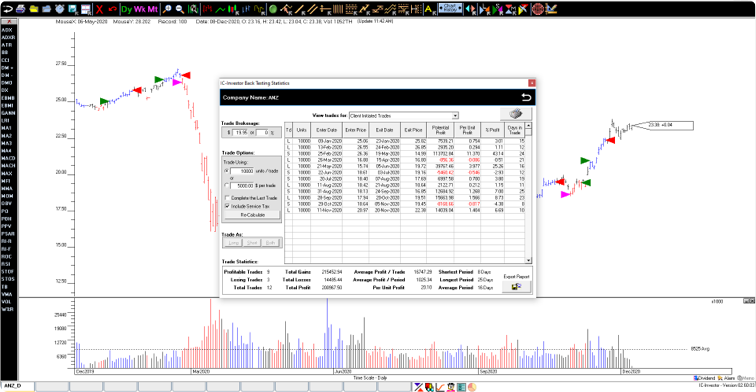Click the Export Report save icon
This screenshot has width=756, height=392.
pyautogui.click(x=516, y=286)
